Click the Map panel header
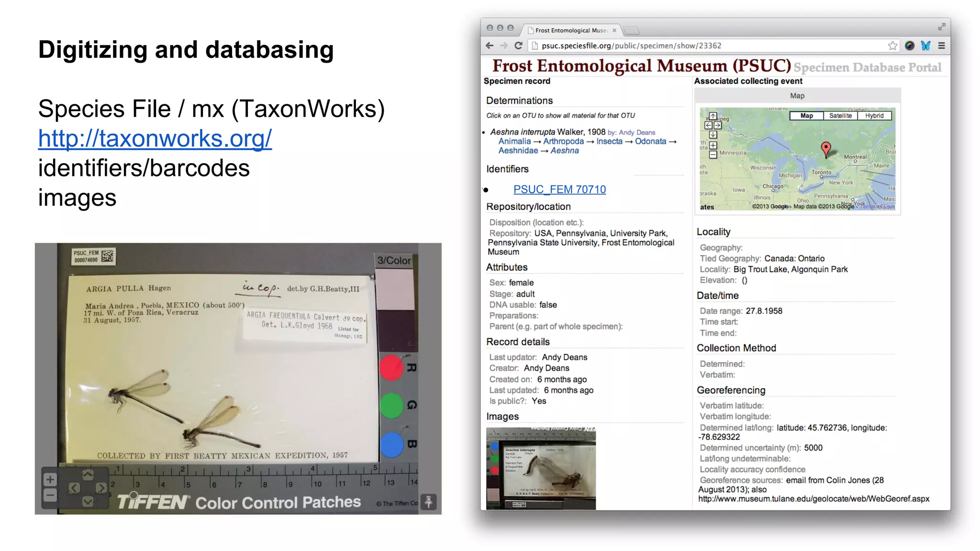 pyautogui.click(x=797, y=96)
